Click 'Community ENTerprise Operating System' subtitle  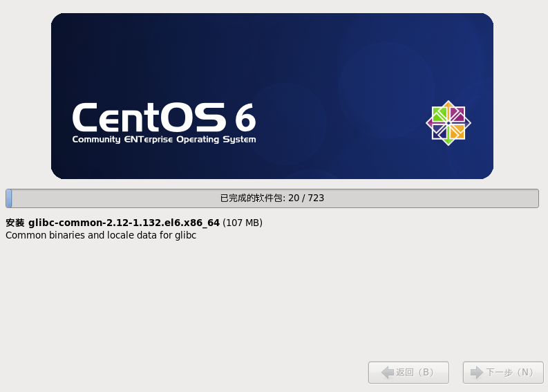[164, 140]
